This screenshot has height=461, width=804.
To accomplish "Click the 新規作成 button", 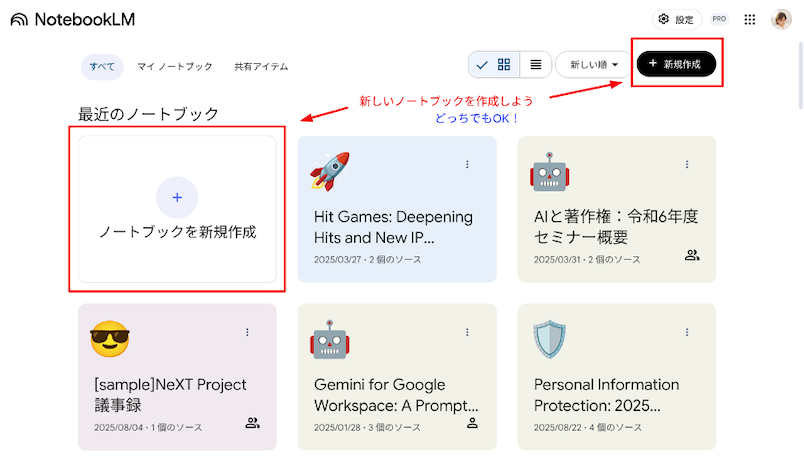I will tap(676, 64).
